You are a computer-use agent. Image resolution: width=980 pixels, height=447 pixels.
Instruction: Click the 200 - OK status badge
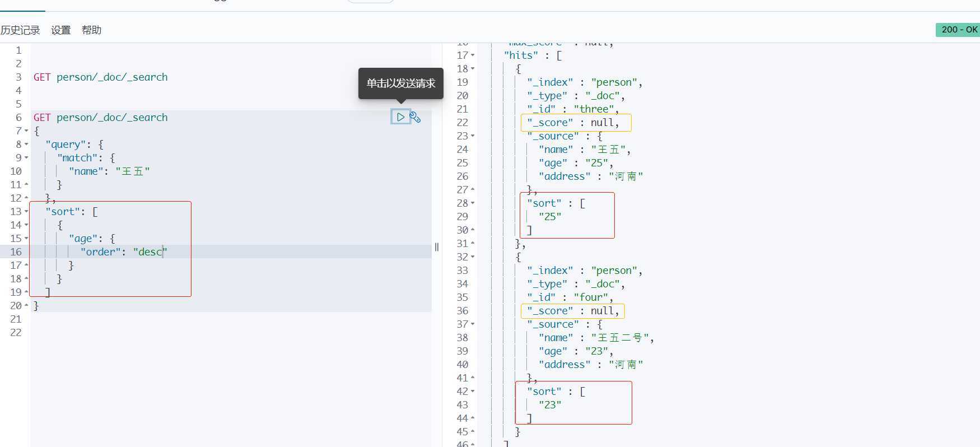(959, 30)
